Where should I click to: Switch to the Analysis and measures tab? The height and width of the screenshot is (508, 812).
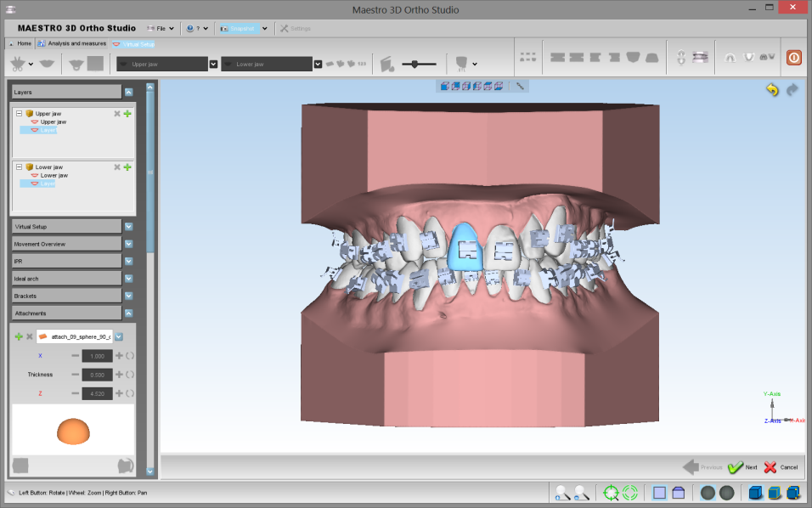(x=71, y=42)
